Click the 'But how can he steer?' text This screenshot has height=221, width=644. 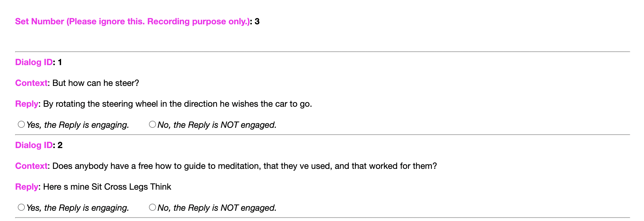[96, 83]
